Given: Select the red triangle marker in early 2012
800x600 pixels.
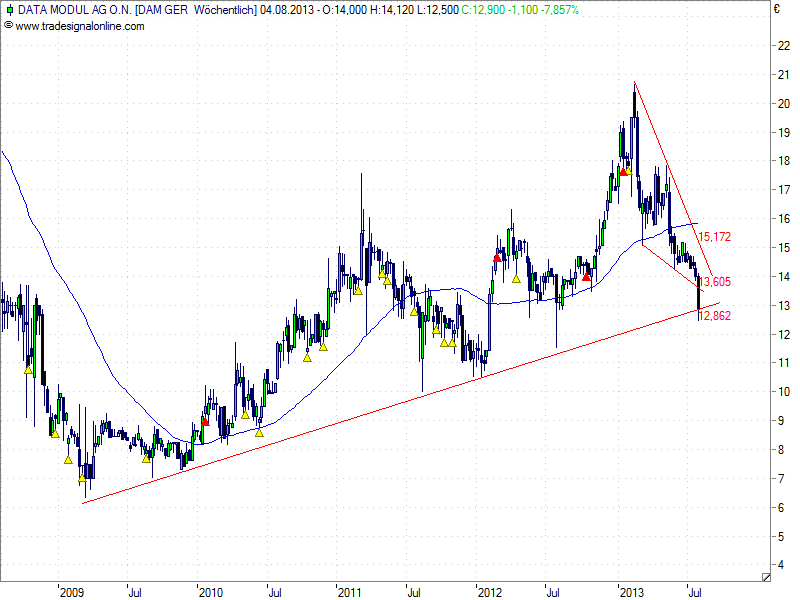Looking at the screenshot, I should pyautogui.click(x=497, y=257).
